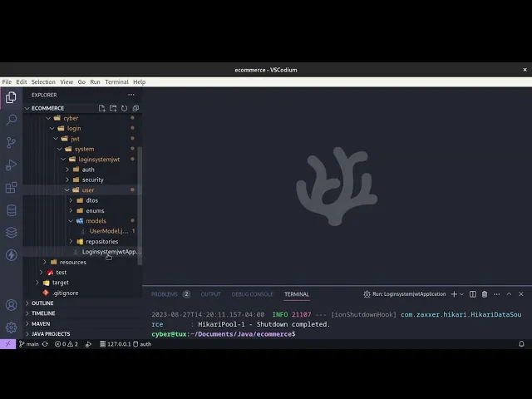
Task: Open the Search view in activity bar
Action: [x=11, y=120]
